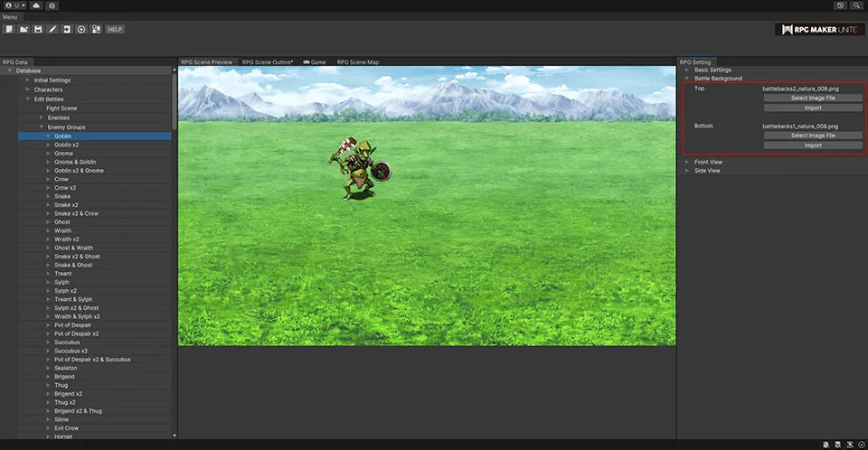The height and width of the screenshot is (450, 868).
Task: Collapse the Enemy Groups tree node
Action: click(41, 127)
